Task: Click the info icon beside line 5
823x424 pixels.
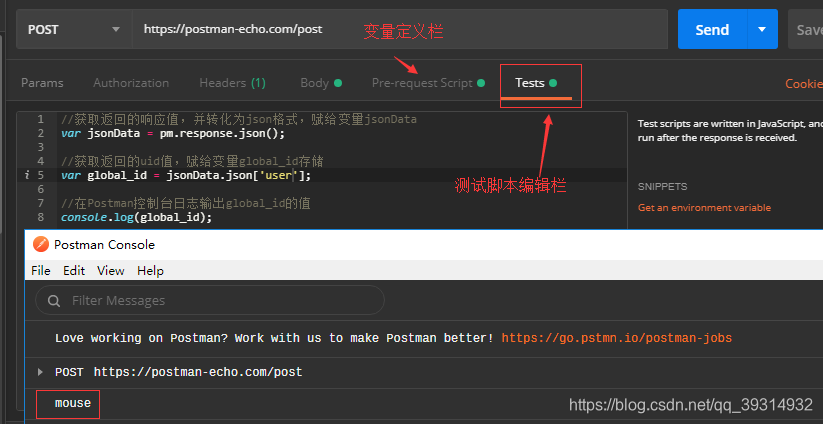Action: pos(27,175)
